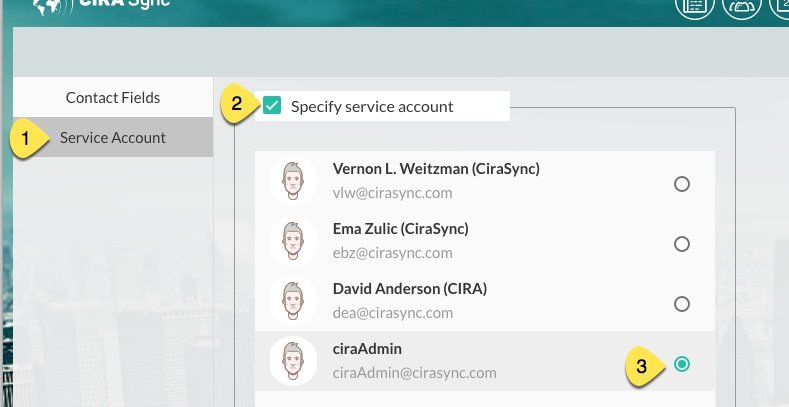Click the yellow step 3 marker
Image resolution: width=789 pixels, height=407 pixels.
pos(643,367)
